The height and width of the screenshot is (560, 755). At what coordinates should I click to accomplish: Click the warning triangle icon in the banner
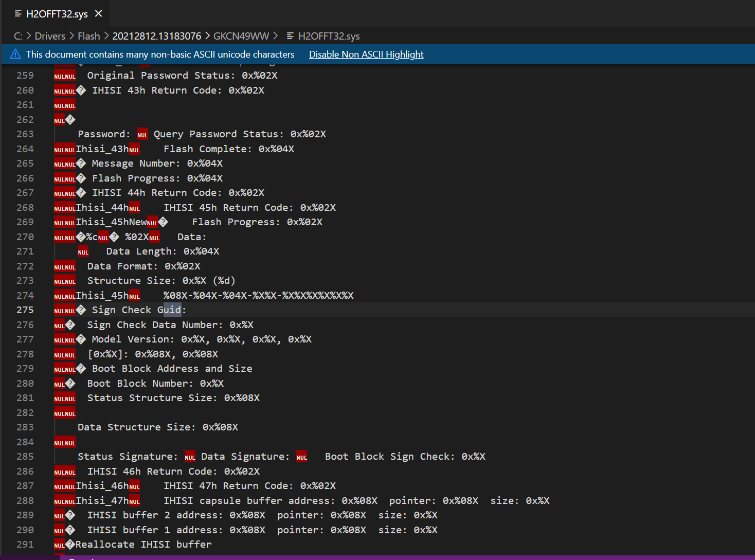(15, 54)
